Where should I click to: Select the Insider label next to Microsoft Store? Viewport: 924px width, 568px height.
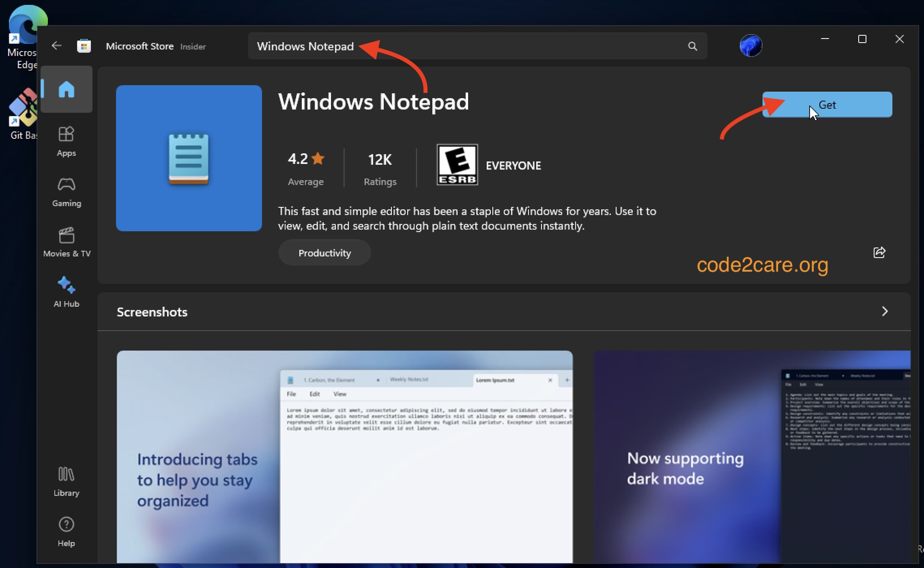193,47
